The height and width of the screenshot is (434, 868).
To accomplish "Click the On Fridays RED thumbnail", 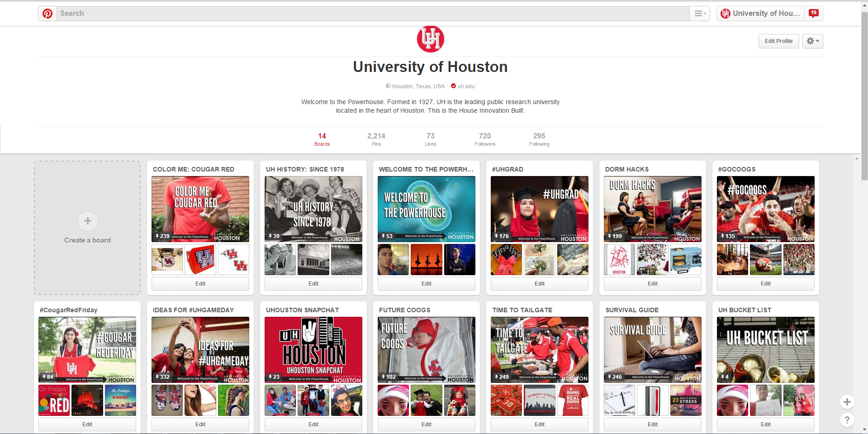I will coord(54,401).
